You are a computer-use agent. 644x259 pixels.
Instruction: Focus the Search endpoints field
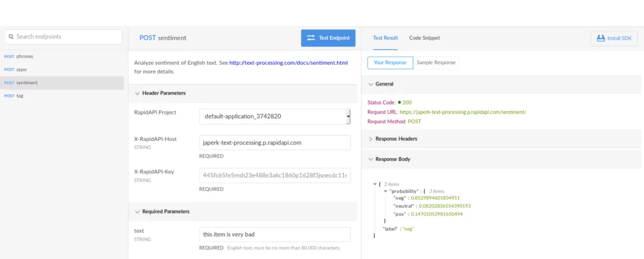tap(66, 37)
